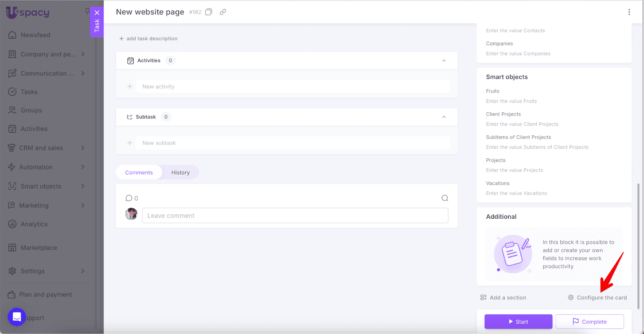Select the Comments tab
This screenshot has height=334, width=644.
click(139, 172)
